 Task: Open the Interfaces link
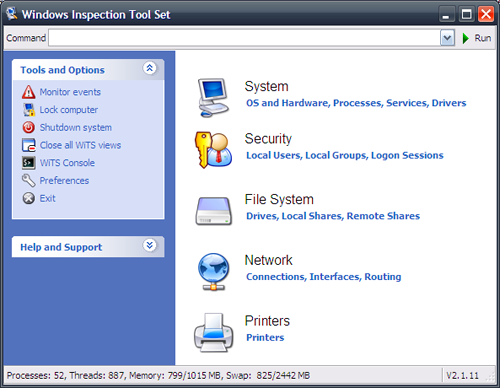click(335, 277)
